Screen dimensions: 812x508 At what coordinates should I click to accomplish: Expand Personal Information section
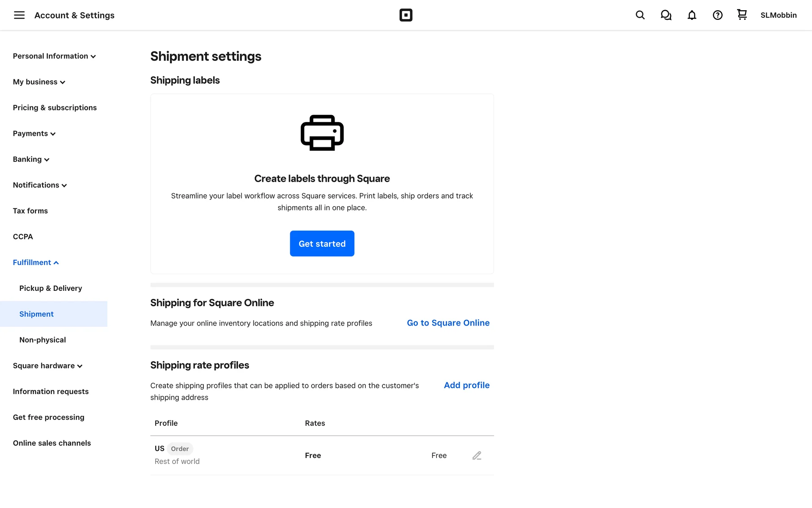(x=54, y=56)
